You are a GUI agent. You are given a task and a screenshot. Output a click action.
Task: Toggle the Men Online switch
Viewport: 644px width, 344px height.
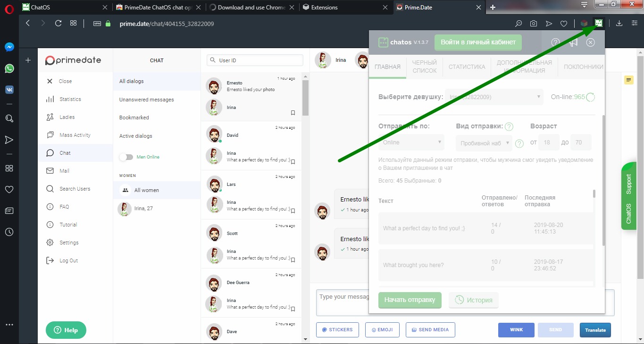coord(126,157)
